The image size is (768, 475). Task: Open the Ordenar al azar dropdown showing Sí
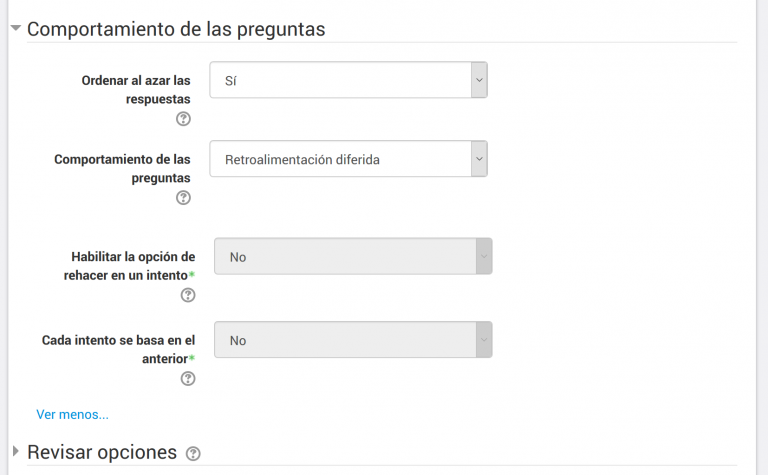click(348, 80)
